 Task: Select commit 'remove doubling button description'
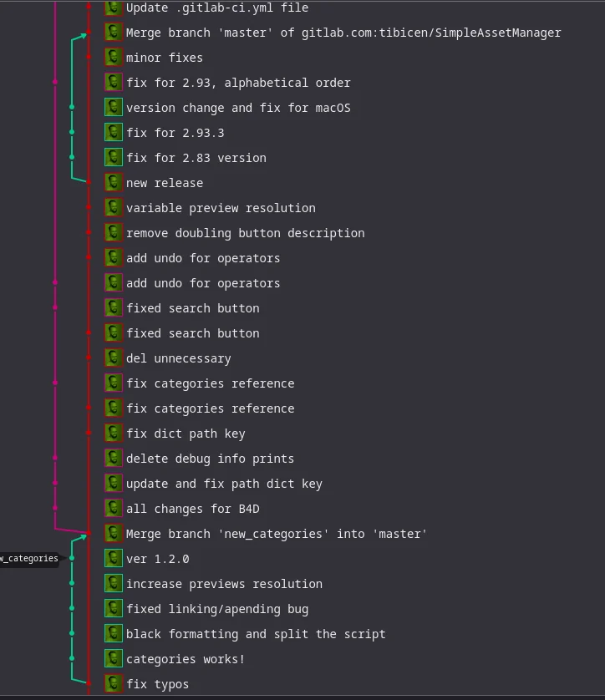tap(245, 233)
